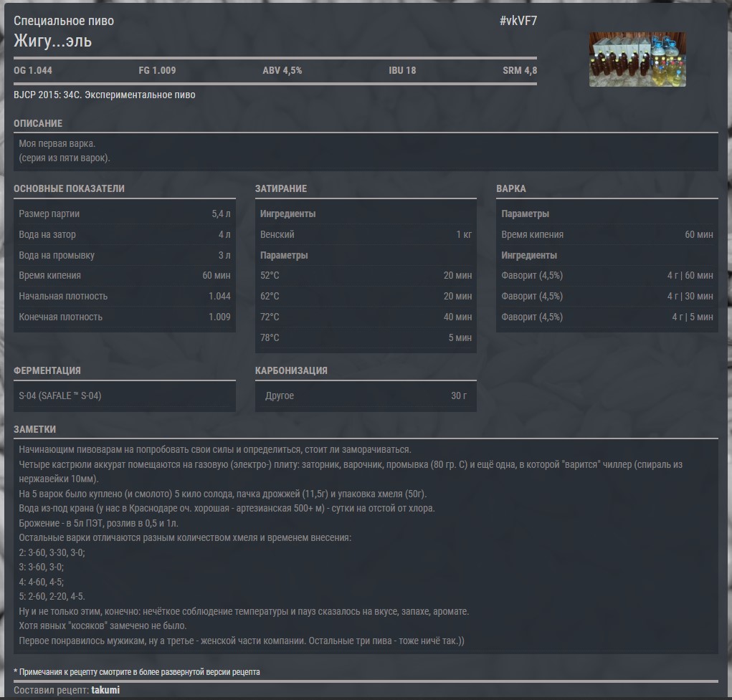Viewport: 732px width, 700px height.
Task: Click the Конечная плотность row
Action: (x=125, y=317)
